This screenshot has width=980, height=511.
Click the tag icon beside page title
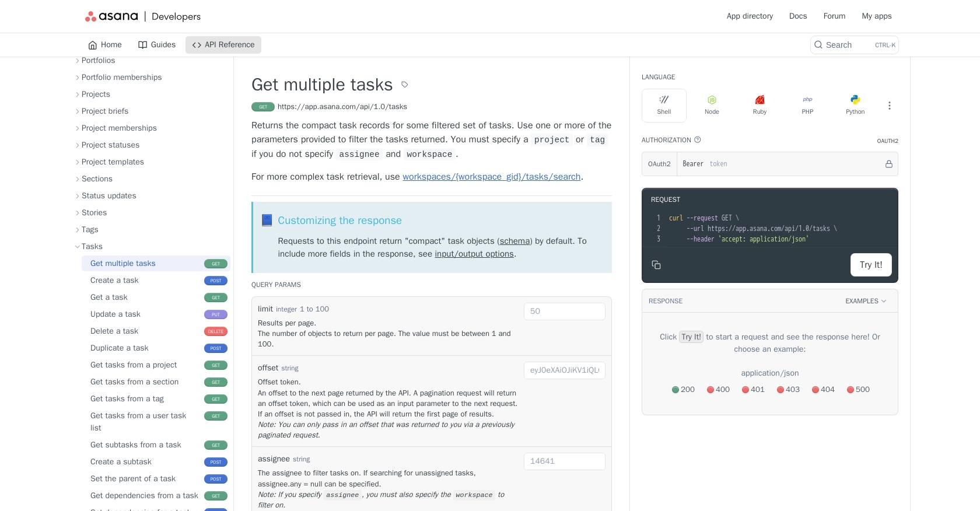(x=405, y=85)
